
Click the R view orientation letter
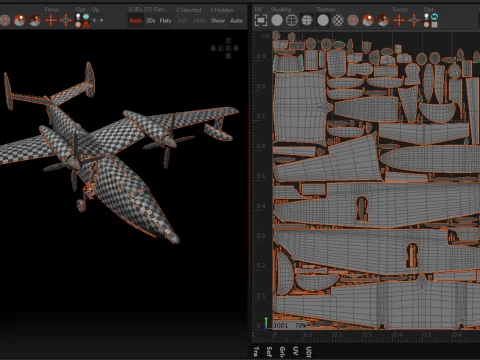pyautogui.click(x=236, y=48)
